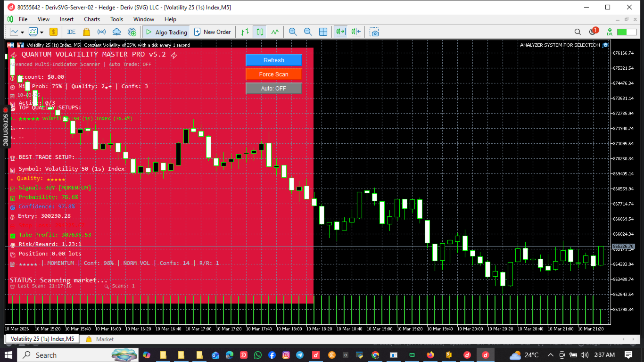Click the Windows Start button
The image size is (644, 362).
coord(8,355)
